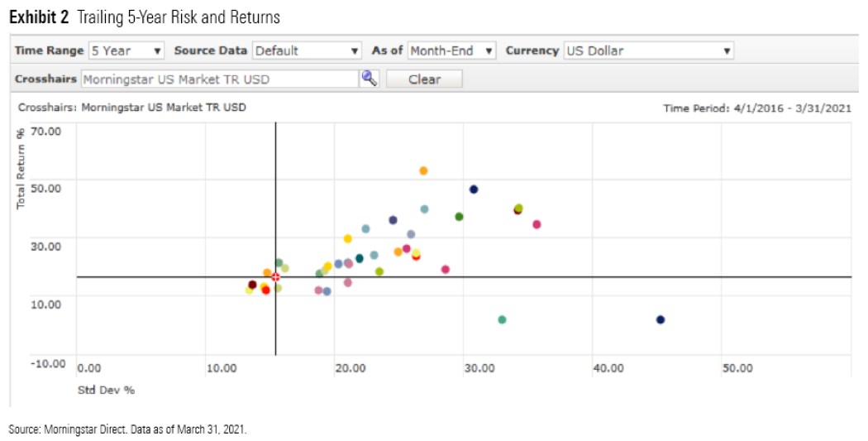
Task: Click the Std Dev % axis label
Action: (105, 389)
